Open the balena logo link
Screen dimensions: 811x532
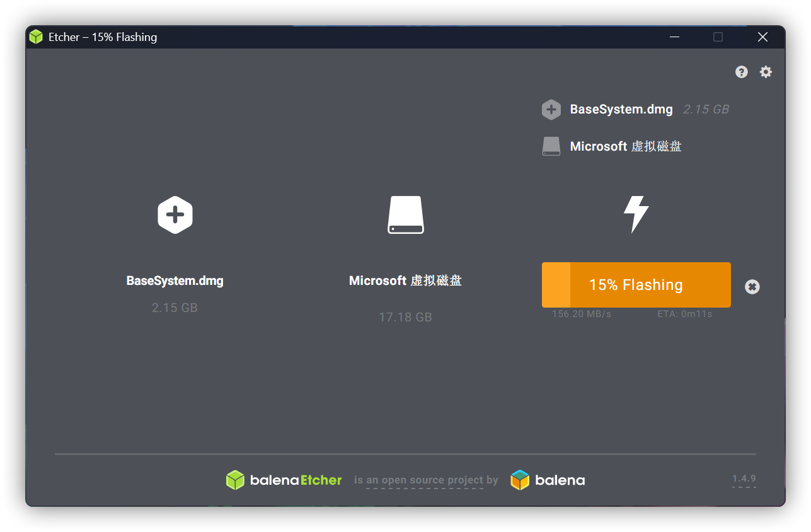pos(548,480)
